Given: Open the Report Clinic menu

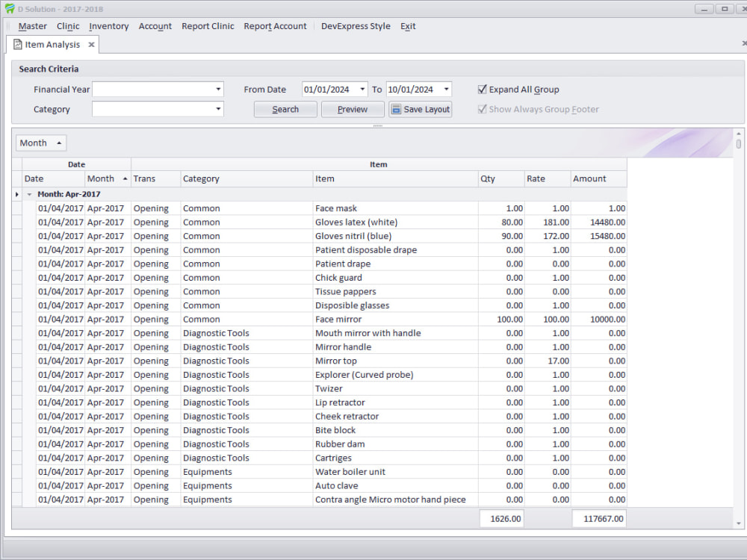Looking at the screenshot, I should click(x=208, y=26).
